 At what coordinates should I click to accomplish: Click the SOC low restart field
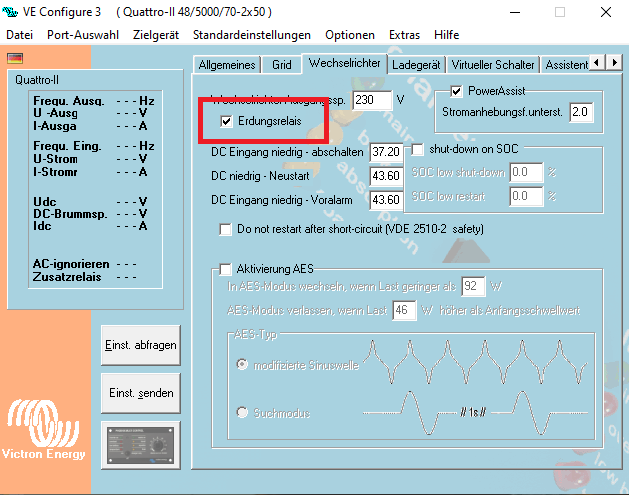pyautogui.click(x=526, y=196)
